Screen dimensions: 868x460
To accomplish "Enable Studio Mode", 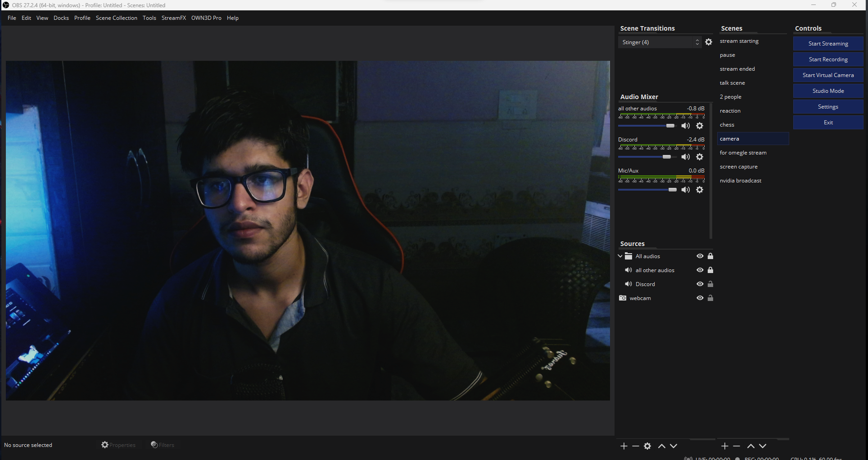I will [x=828, y=91].
